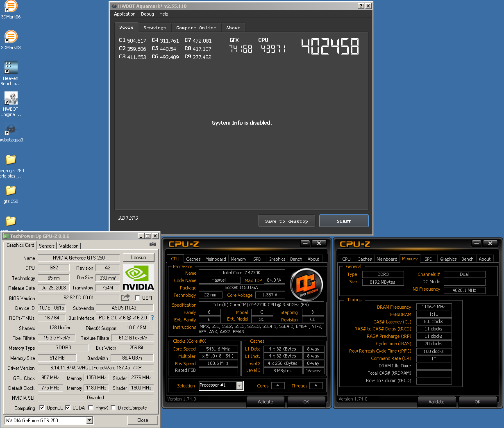Click the DRAM Frequency 1106.4 MHz value
Viewport: 504px width, 428px height.
click(x=434, y=307)
